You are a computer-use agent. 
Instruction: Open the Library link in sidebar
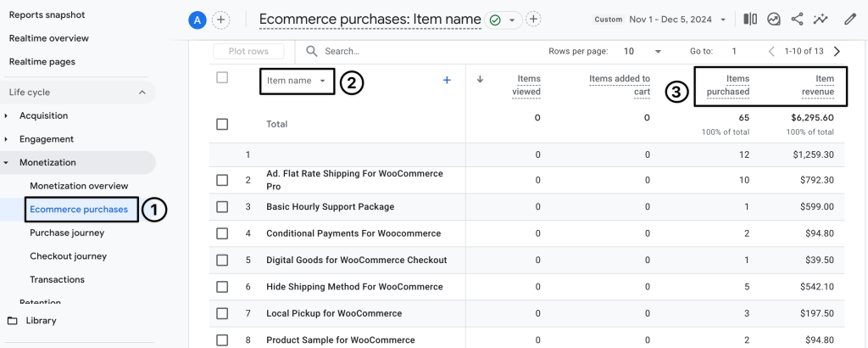[x=41, y=321]
